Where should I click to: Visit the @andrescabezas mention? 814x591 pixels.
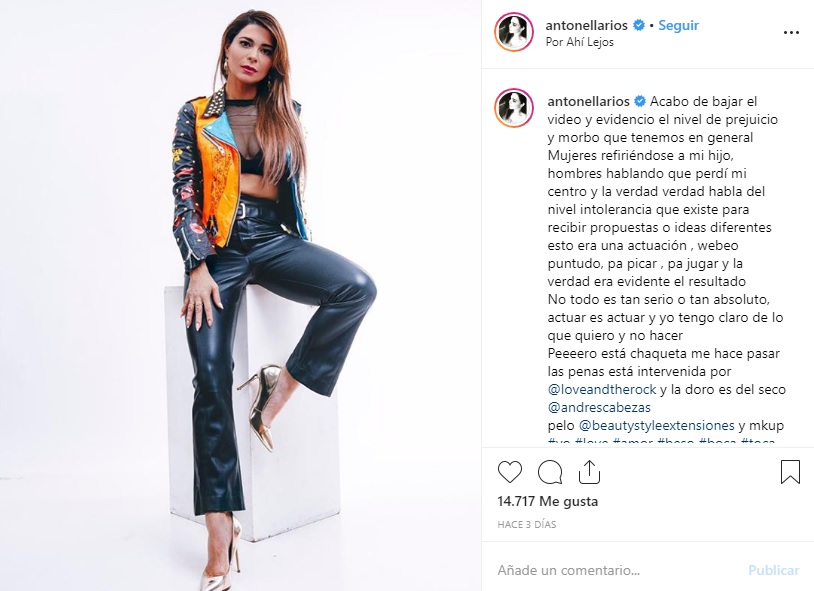pos(599,407)
